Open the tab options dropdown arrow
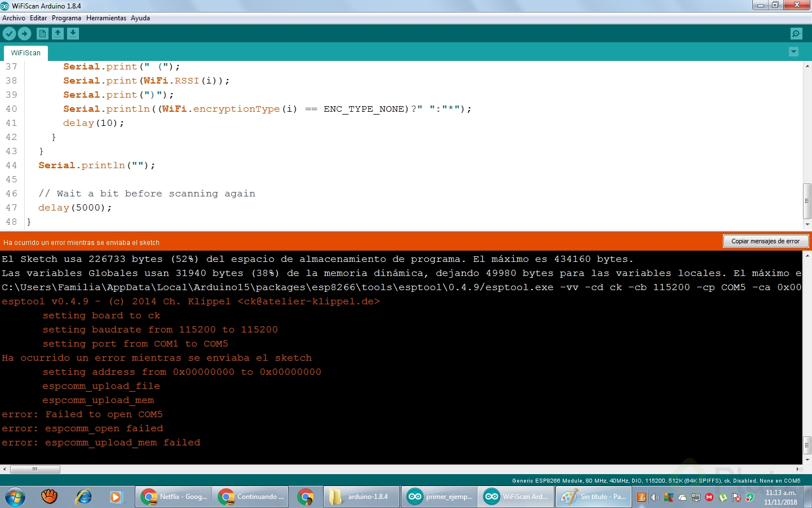Screen dimensions: 812x508 pyautogui.click(x=793, y=52)
